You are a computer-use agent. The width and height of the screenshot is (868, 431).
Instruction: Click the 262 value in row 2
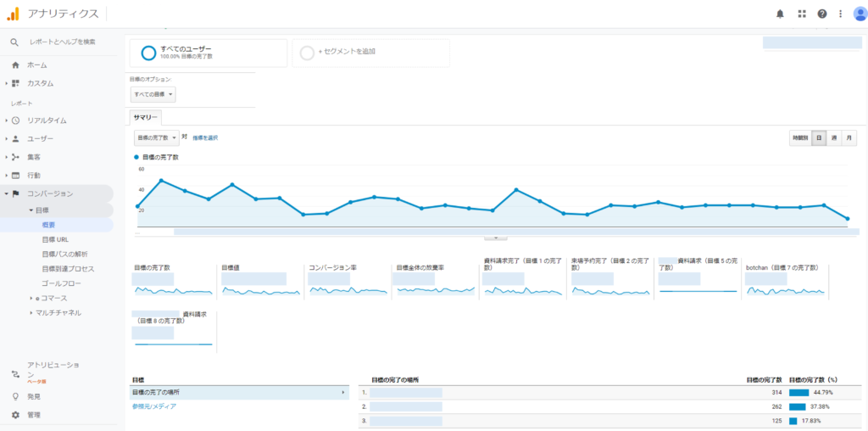pos(776,406)
